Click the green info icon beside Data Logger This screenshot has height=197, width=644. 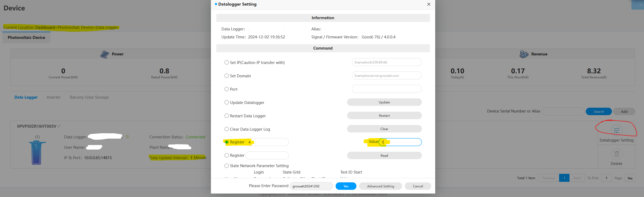127,137
